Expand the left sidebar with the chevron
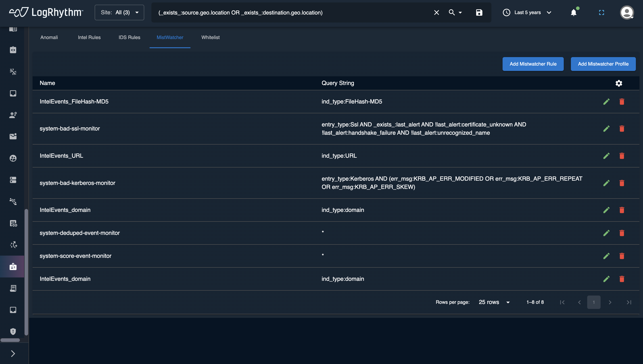The height and width of the screenshot is (364, 643). [13, 354]
